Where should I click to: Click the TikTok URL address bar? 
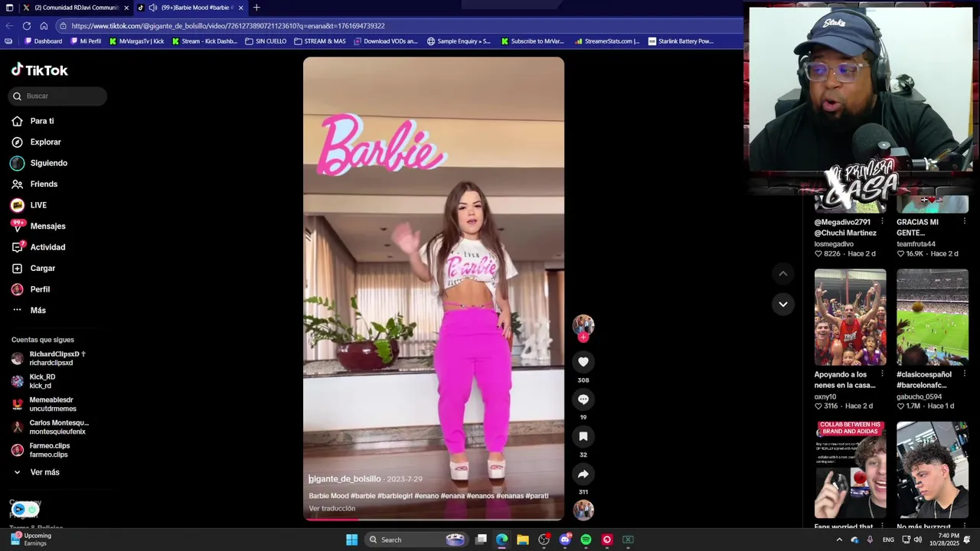[x=398, y=25]
